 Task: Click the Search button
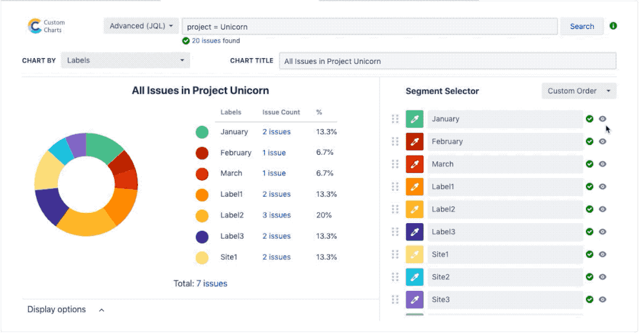click(581, 26)
